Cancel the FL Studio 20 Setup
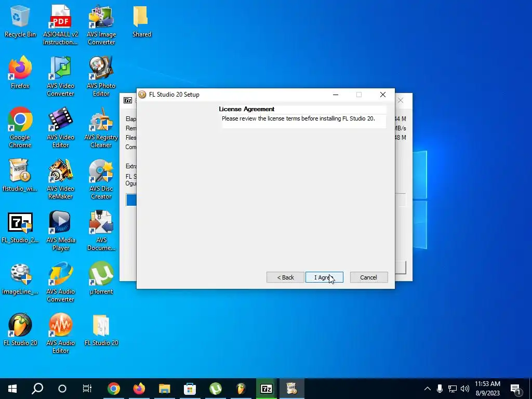Viewport: 532px width, 399px height. point(368,277)
